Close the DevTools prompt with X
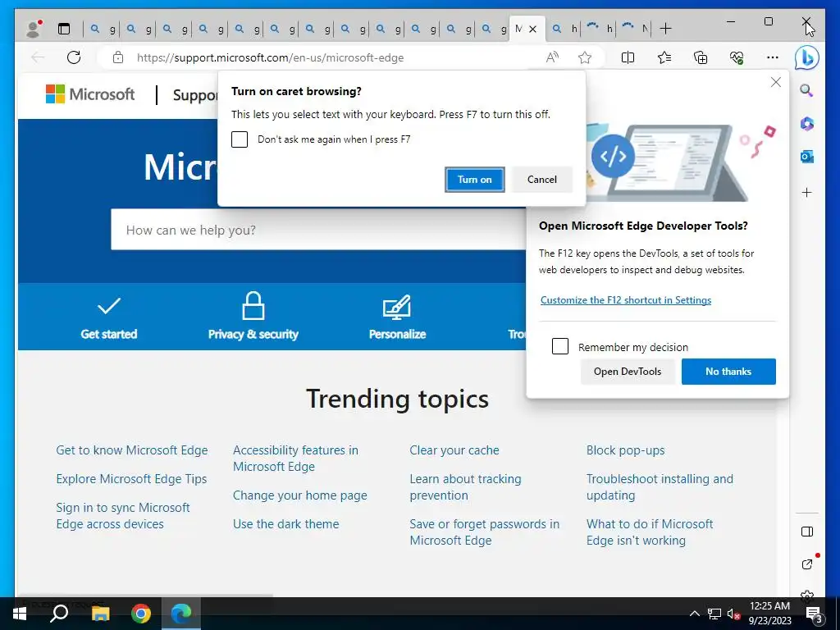The height and width of the screenshot is (630, 840). point(776,82)
